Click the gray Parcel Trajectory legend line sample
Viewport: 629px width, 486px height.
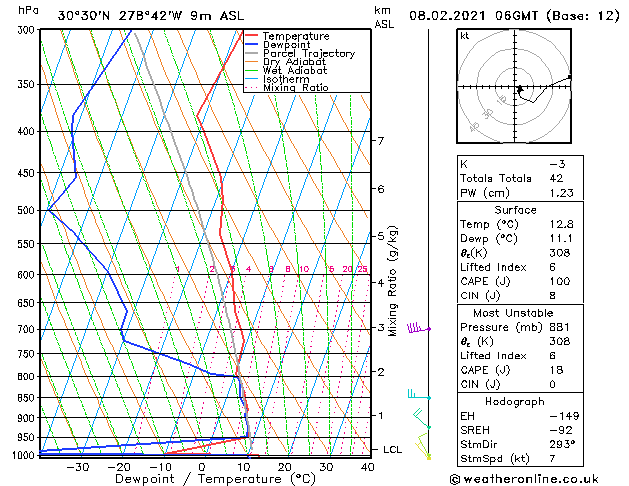coord(252,53)
